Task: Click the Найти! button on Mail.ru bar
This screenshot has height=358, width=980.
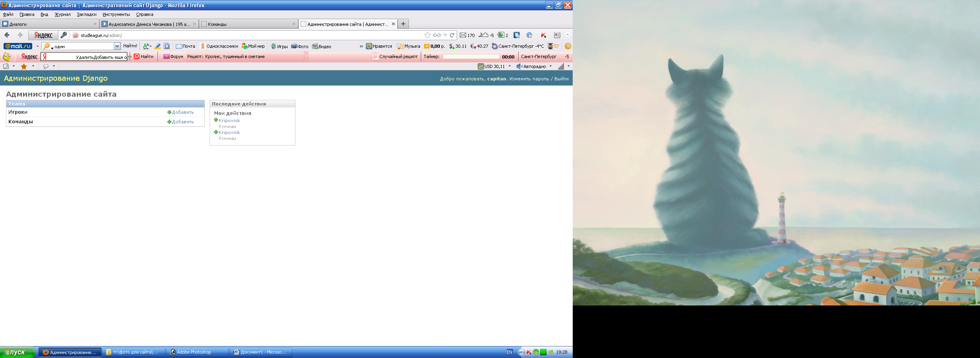Action: 130,46
